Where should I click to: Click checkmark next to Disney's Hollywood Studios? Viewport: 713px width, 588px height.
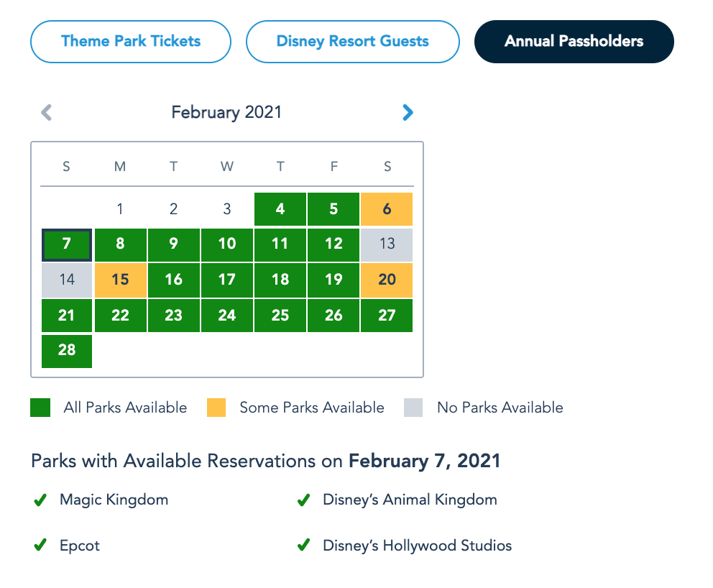[x=303, y=546]
